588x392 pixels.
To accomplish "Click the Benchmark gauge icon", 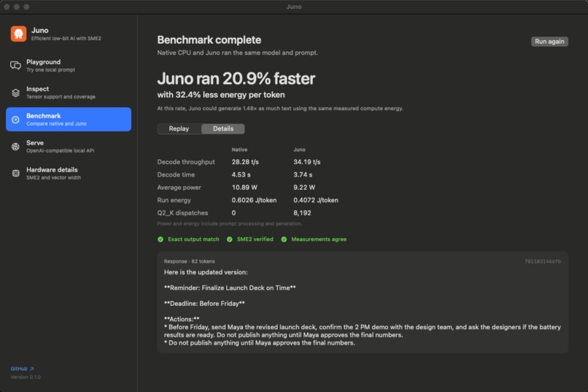I will point(15,120).
